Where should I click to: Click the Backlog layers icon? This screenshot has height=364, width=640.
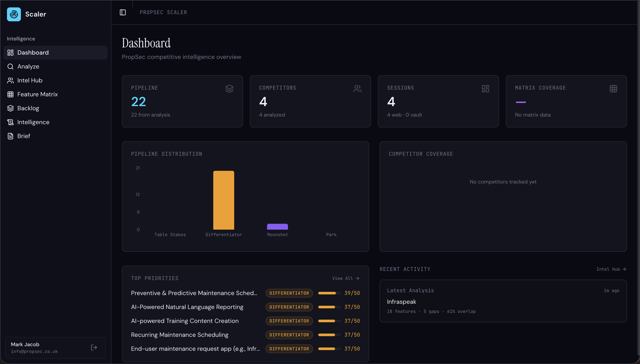pos(10,108)
